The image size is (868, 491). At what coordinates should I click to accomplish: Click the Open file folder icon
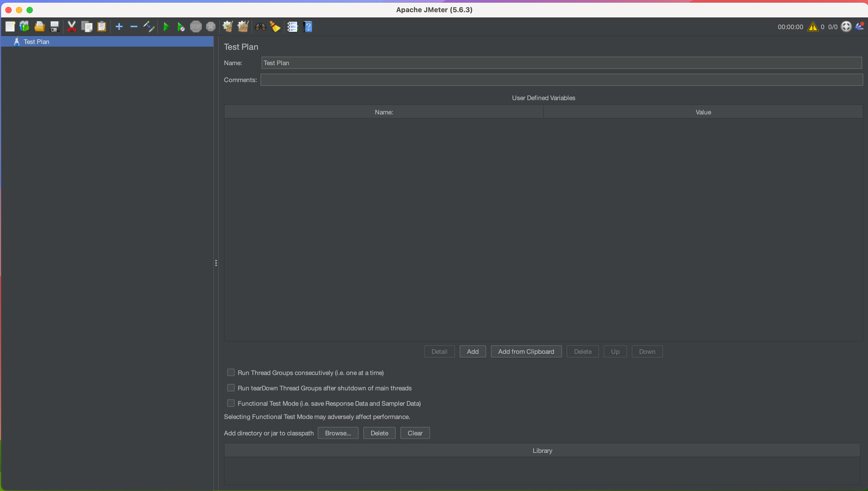click(39, 27)
